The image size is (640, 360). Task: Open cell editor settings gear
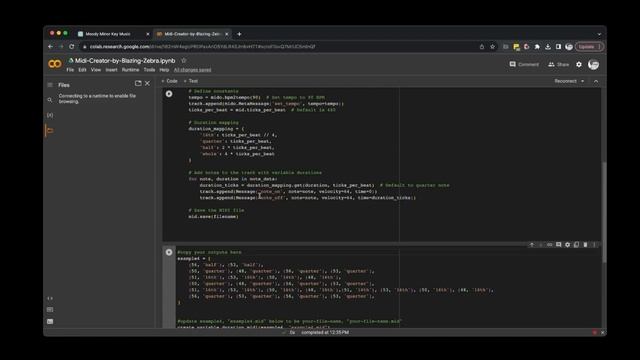[567, 245]
